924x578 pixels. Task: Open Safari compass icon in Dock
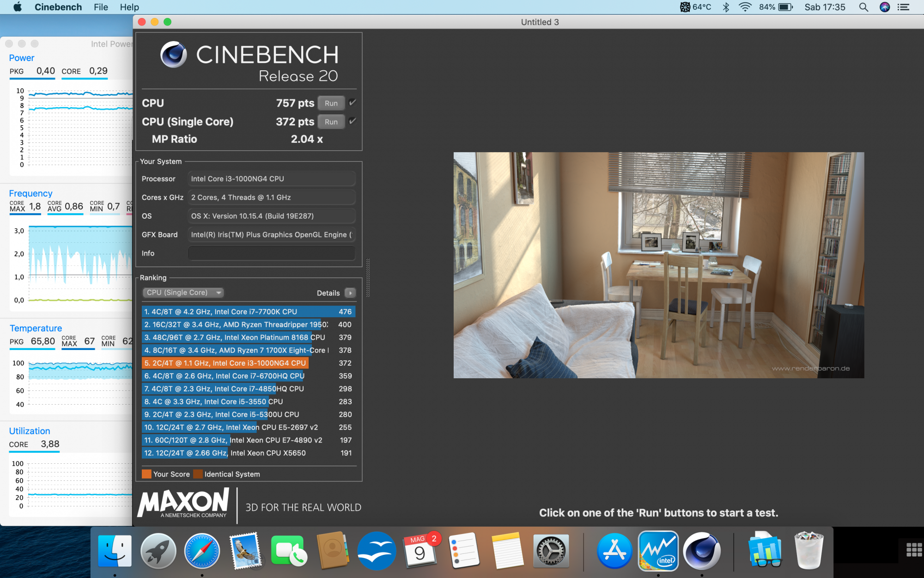(202, 551)
